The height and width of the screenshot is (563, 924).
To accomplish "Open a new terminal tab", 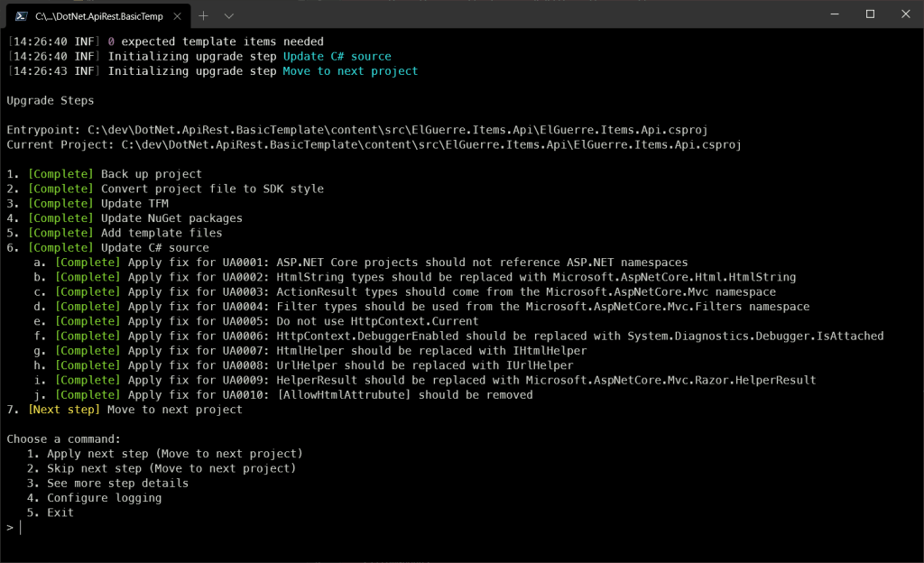I will (x=204, y=15).
